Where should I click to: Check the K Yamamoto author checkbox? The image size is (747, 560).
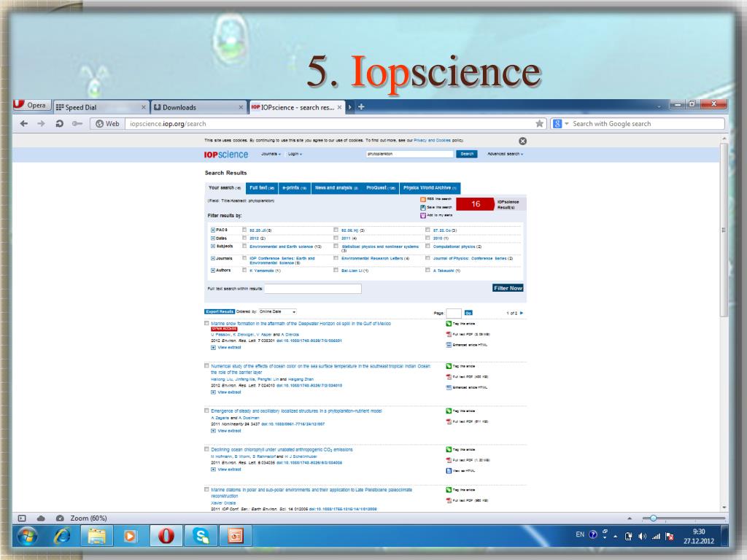point(244,270)
